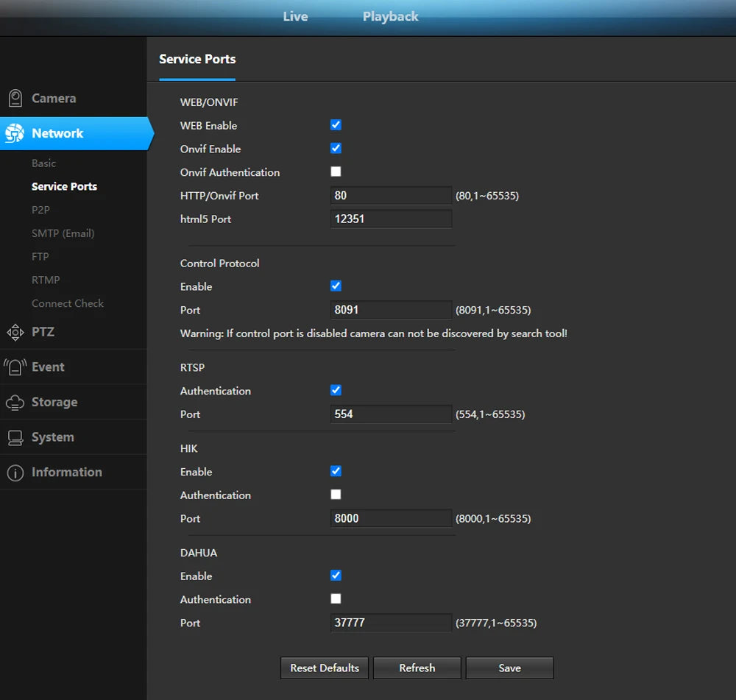Open the P2P network submenu
This screenshot has width=736, height=700.
coord(40,210)
